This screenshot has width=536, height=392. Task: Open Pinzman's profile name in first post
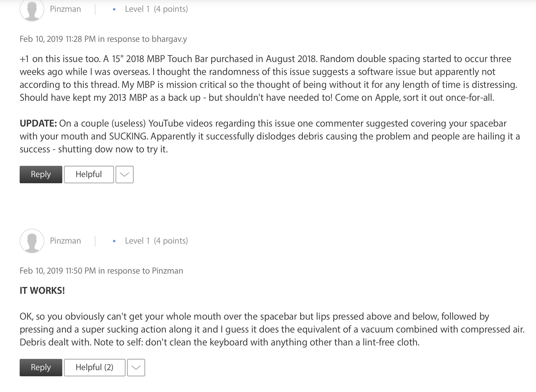click(65, 9)
